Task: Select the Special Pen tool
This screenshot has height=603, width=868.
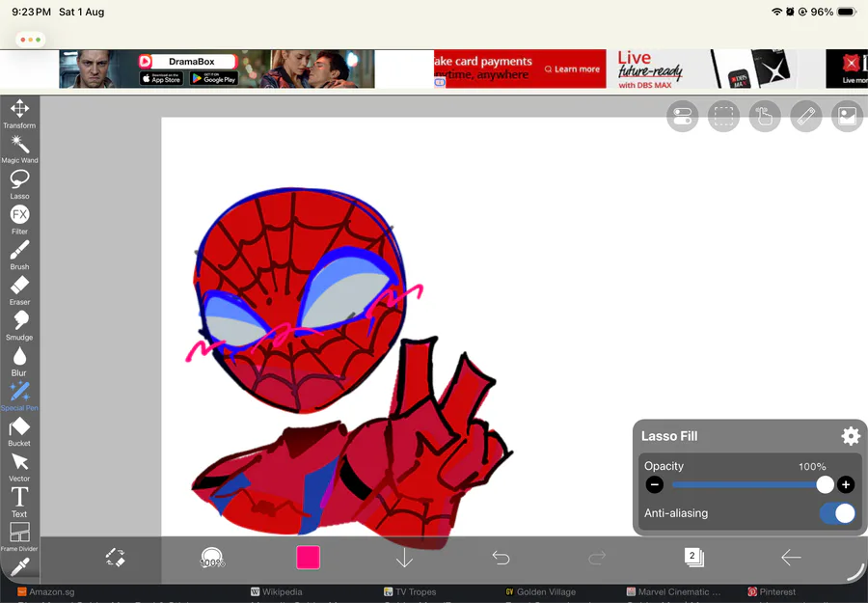Action: (x=19, y=397)
